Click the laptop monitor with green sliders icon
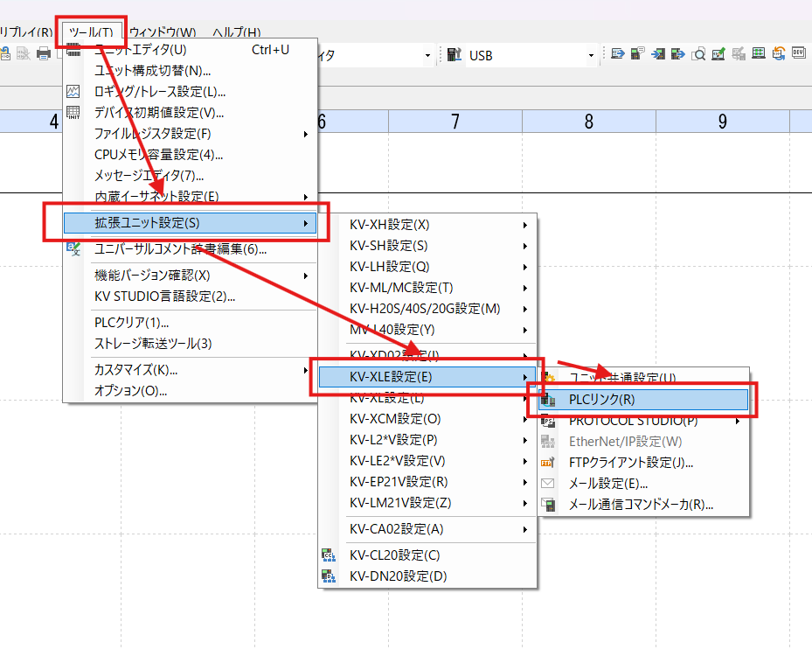Screen dimensions: 812x649 (759, 53)
